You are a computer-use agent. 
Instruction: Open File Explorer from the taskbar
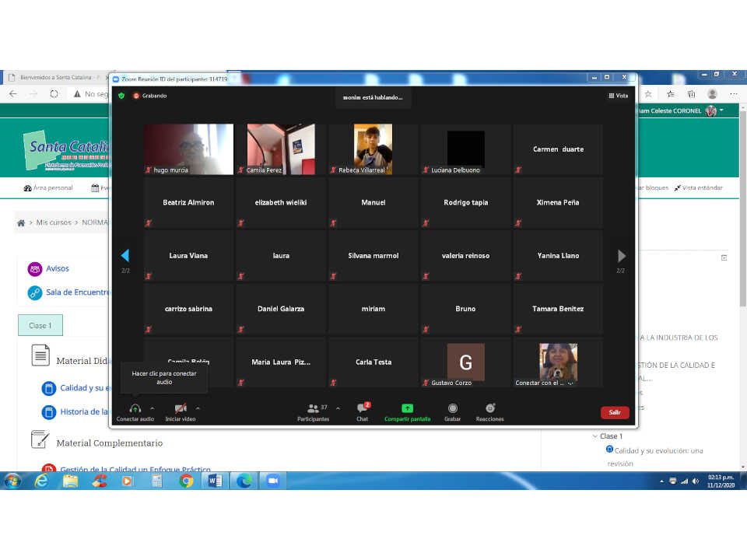[71, 481]
